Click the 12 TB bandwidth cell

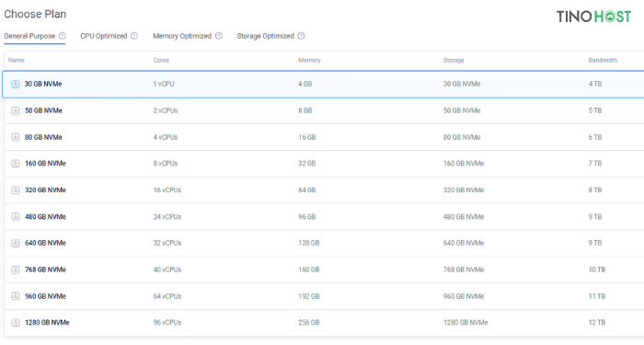pyautogui.click(x=597, y=323)
